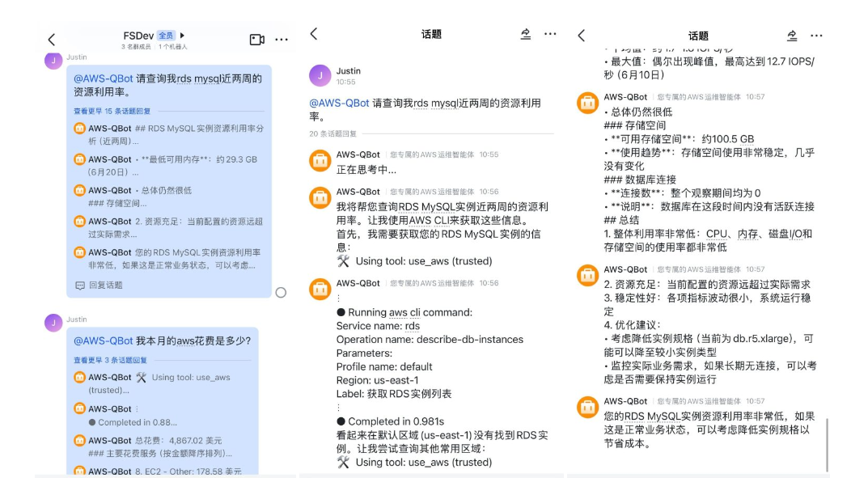Go back from the right topic panel
Screen dimensions: 868x478
click(x=582, y=36)
